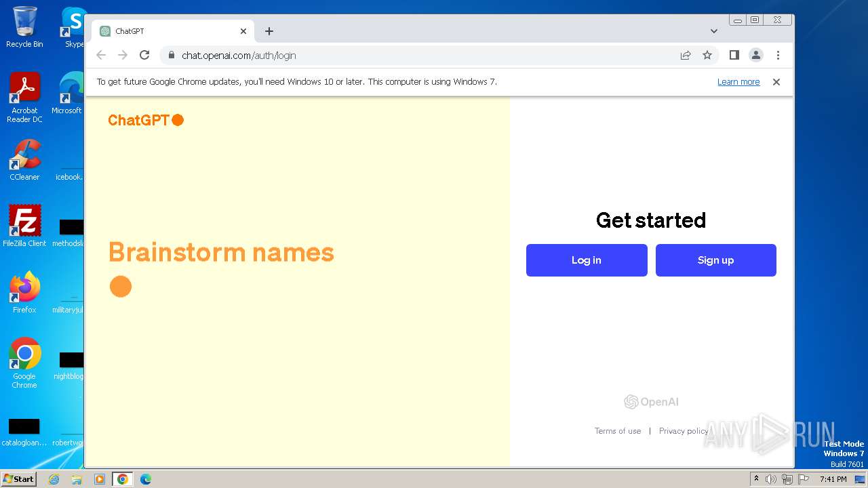Click the Log in button
Image resolution: width=868 pixels, height=488 pixels.
(x=587, y=260)
